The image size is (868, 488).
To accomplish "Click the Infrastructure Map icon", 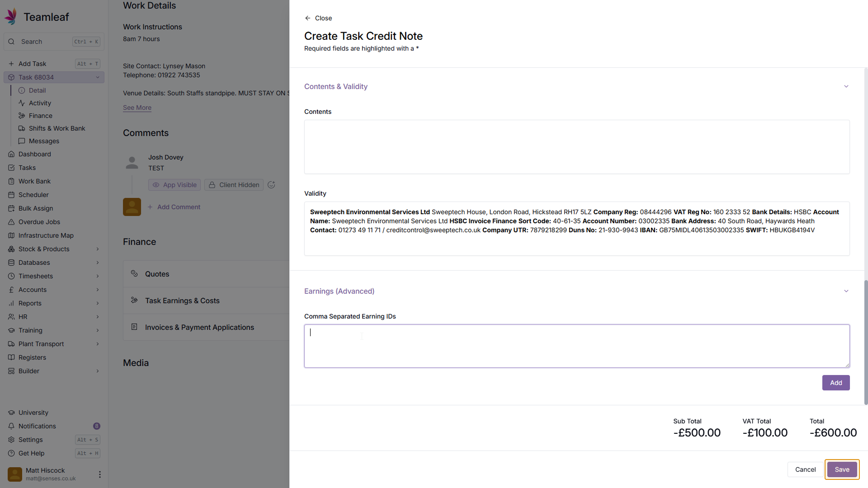I will [x=11, y=235].
